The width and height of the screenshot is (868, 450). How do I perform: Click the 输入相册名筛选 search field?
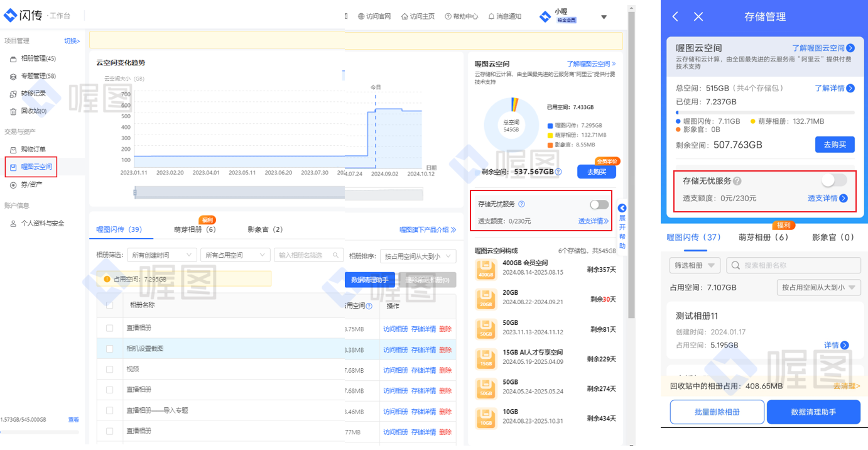(x=308, y=255)
